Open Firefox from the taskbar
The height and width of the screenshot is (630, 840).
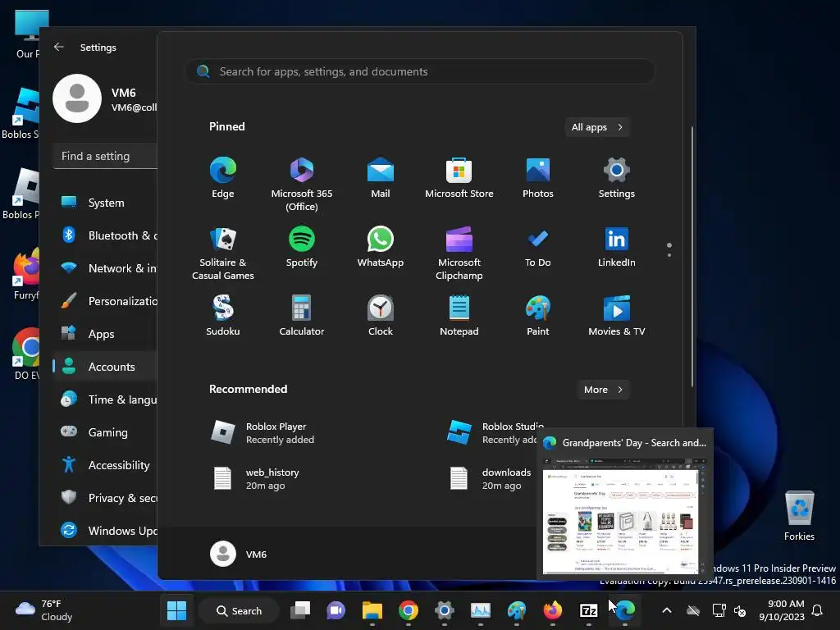click(552, 610)
